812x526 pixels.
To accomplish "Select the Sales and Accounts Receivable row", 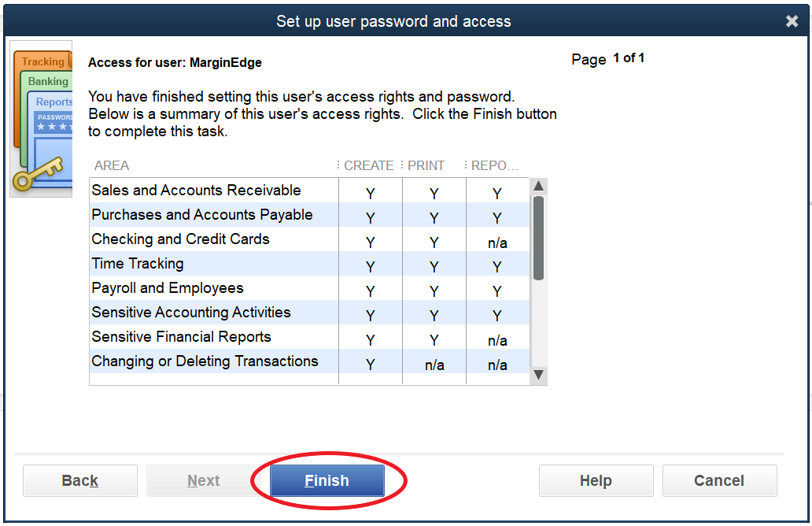I will 196,191.
